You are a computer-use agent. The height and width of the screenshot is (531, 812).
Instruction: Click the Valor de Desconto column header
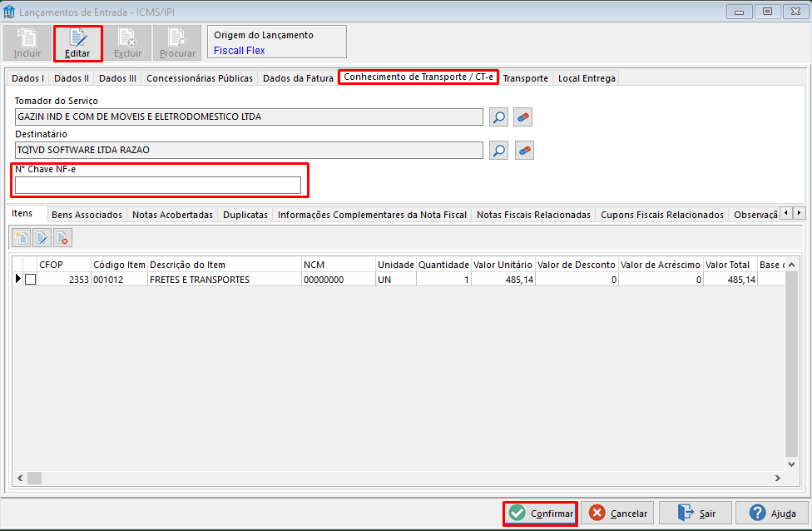pyautogui.click(x=577, y=265)
